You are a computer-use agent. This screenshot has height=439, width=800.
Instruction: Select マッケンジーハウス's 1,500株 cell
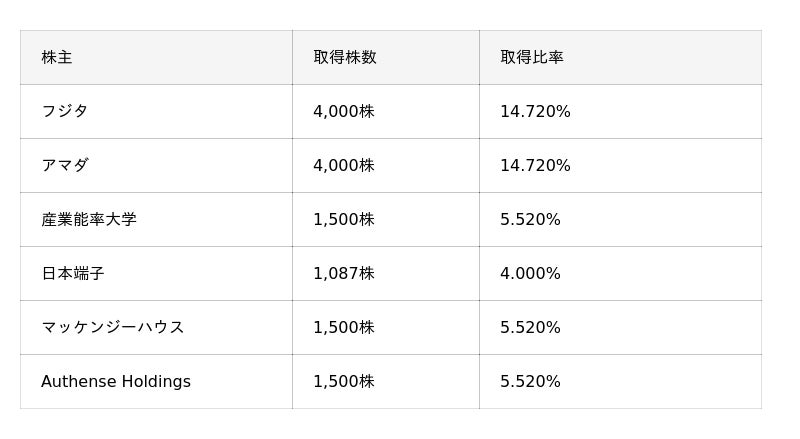344,328
